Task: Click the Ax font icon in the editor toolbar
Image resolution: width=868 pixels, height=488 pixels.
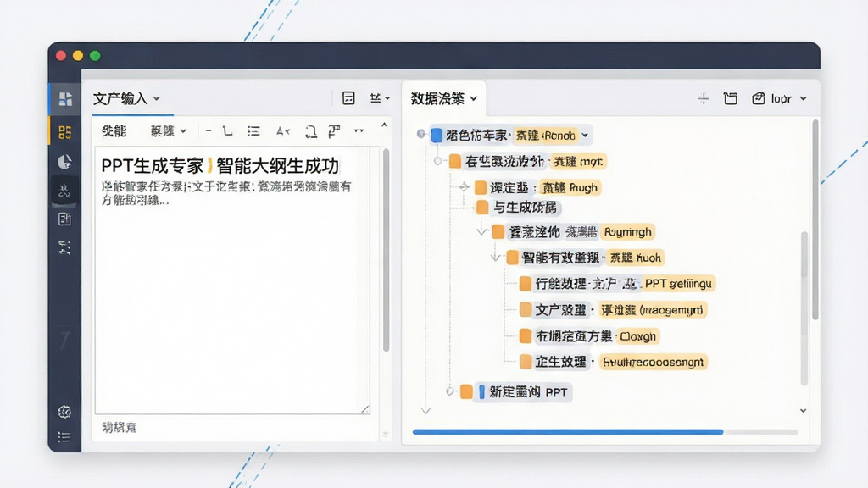Action: [x=283, y=131]
